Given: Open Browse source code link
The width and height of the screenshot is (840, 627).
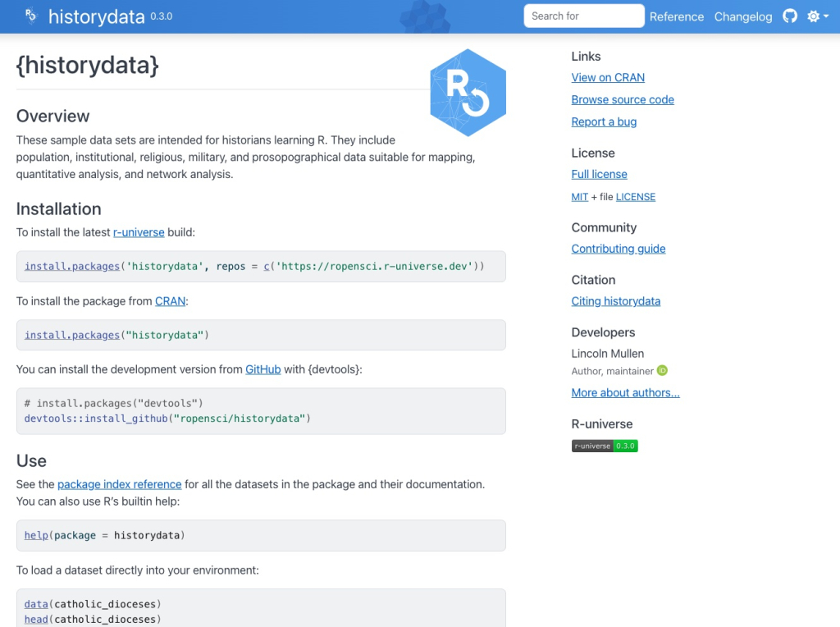Looking at the screenshot, I should [x=623, y=99].
